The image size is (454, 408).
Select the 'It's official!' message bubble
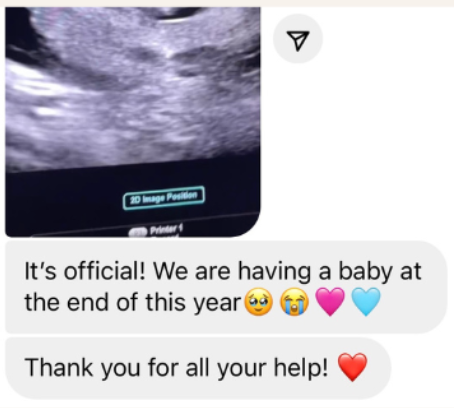(226, 287)
